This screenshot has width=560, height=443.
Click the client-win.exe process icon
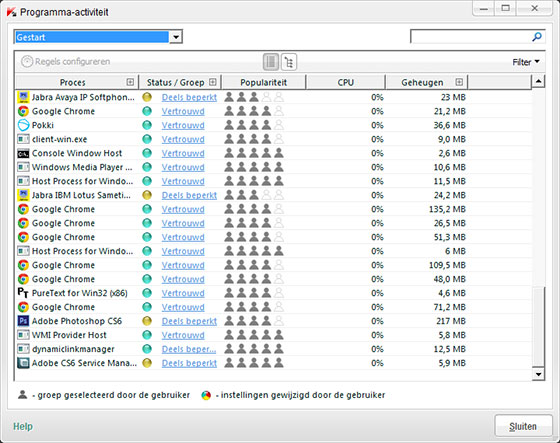[x=23, y=139]
